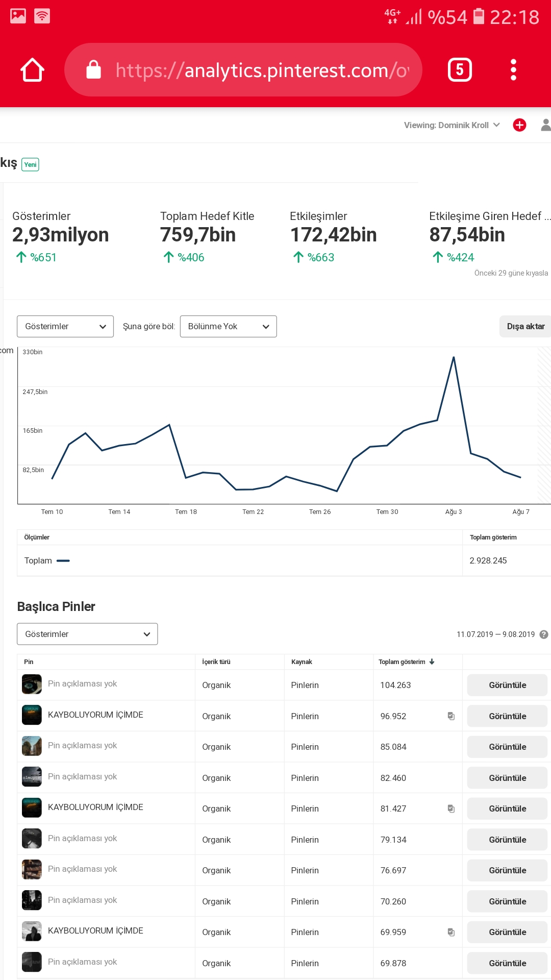Tap the padlock site security icon
The width and height of the screenshot is (551, 980).
click(93, 69)
